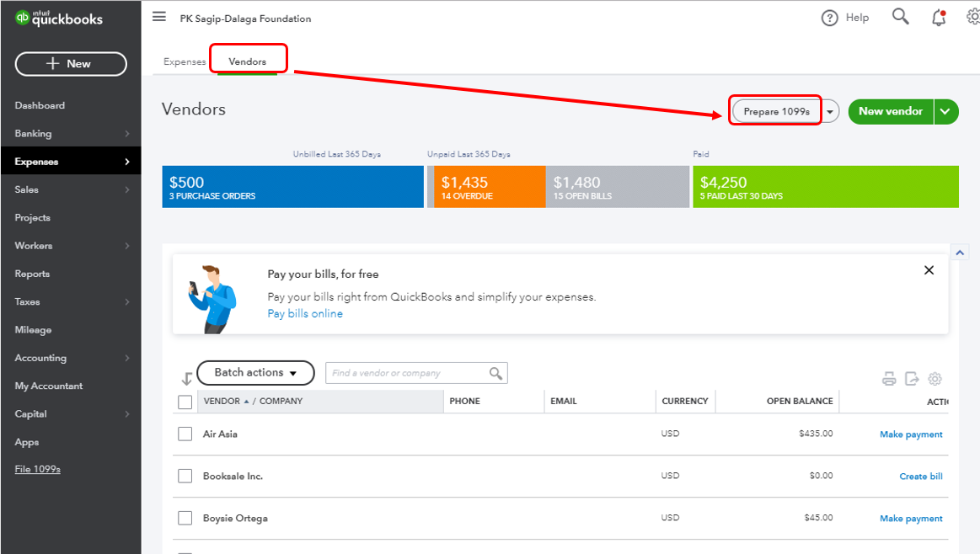This screenshot has height=554, width=980.
Task: Click the QuickBooks logo
Action: coord(59,19)
